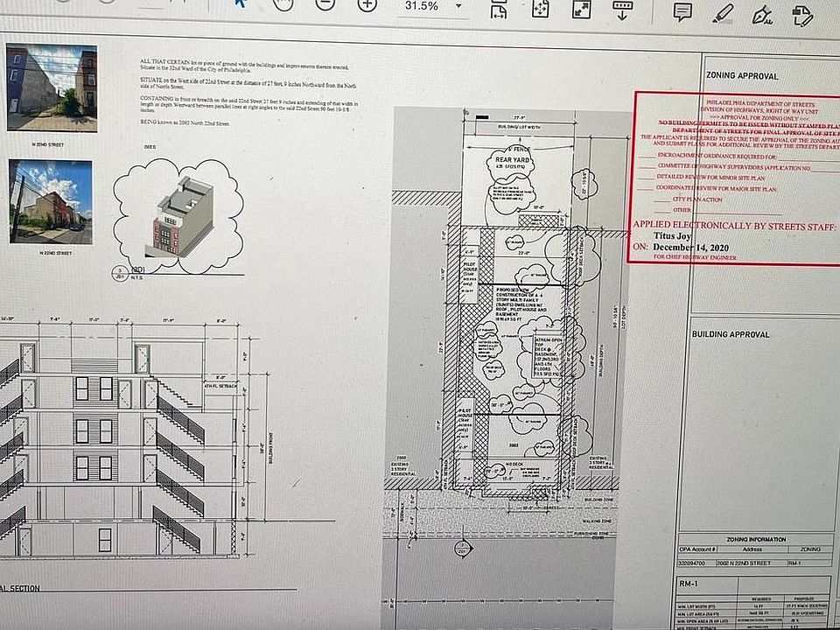Select the highlighter pen tool
840x630 pixels.
pos(723,13)
